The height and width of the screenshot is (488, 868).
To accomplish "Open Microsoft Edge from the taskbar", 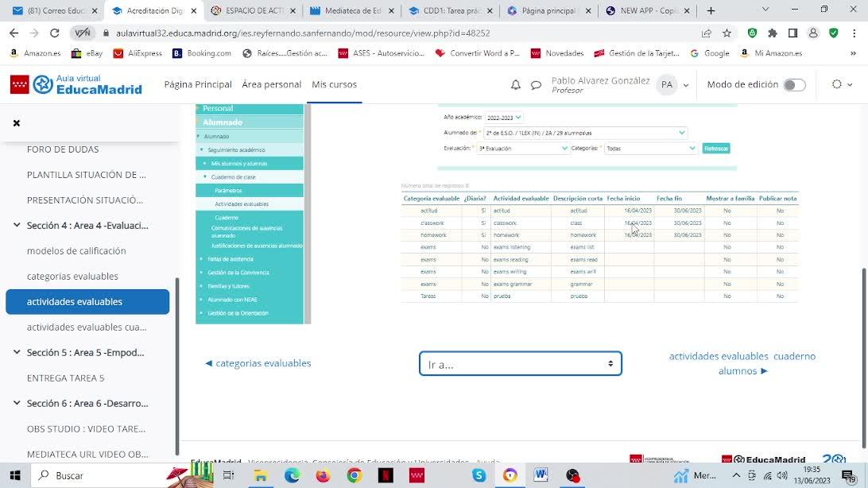I will click(292, 475).
